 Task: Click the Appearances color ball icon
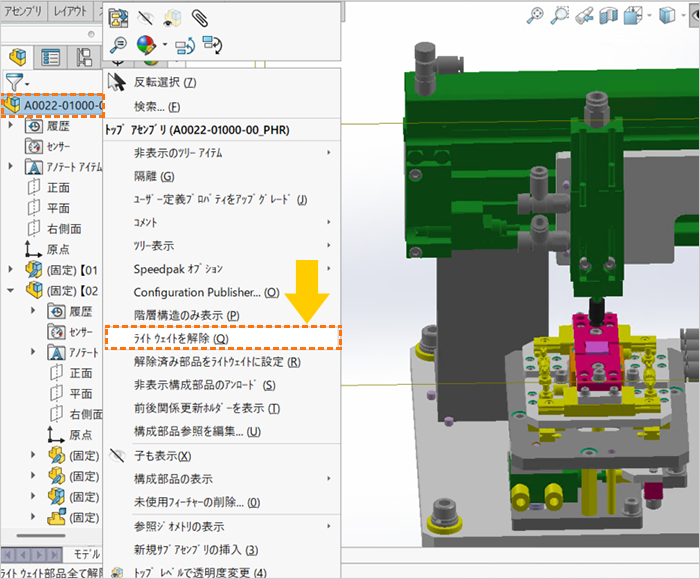tap(146, 45)
